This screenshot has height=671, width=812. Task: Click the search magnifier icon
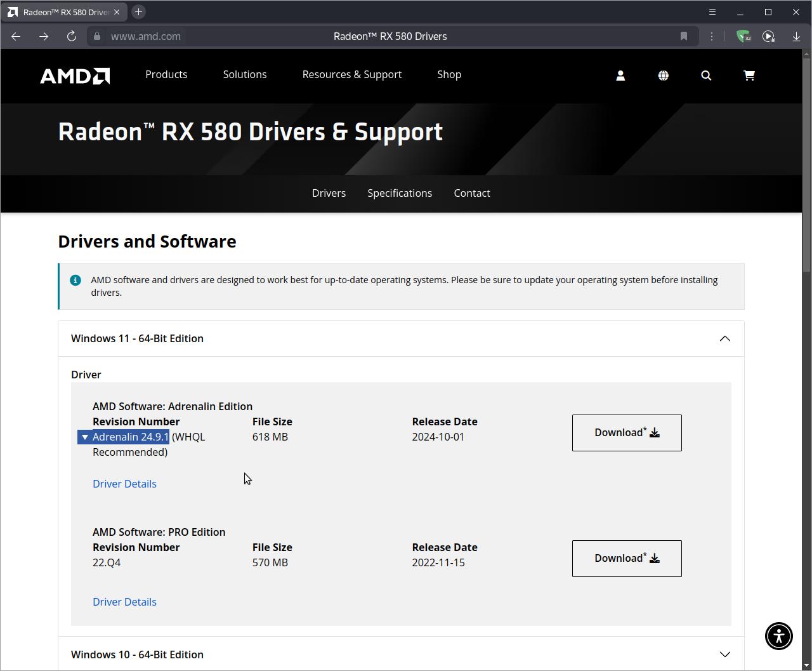(x=706, y=76)
